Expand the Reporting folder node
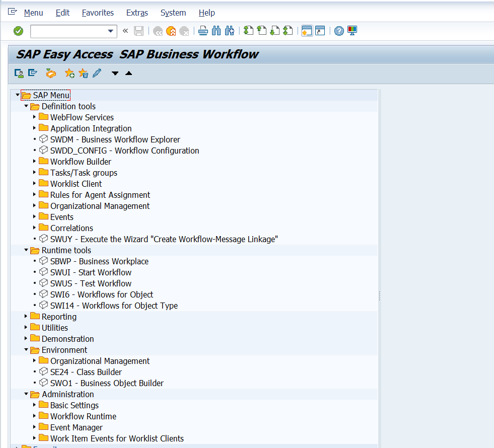Viewport: 494px width, 448px height. click(26, 317)
